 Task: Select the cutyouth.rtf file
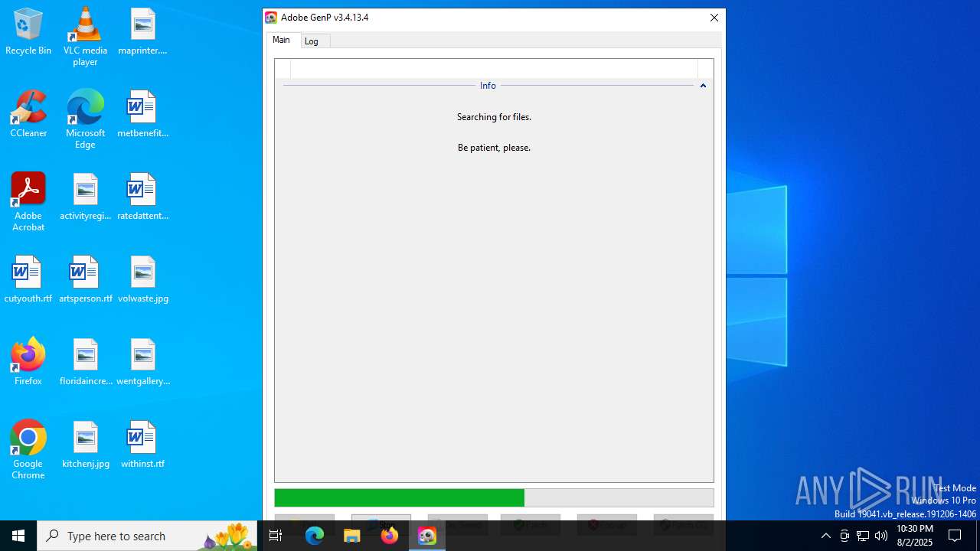tap(28, 280)
